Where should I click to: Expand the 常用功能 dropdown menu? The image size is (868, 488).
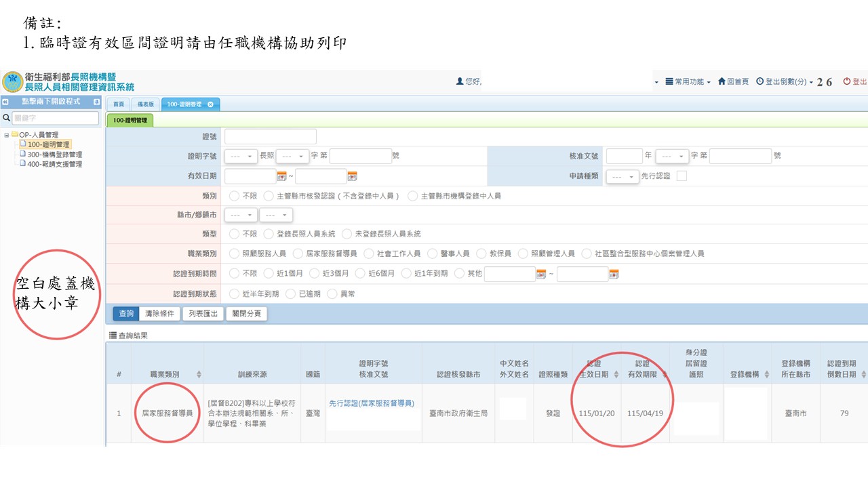tap(688, 81)
